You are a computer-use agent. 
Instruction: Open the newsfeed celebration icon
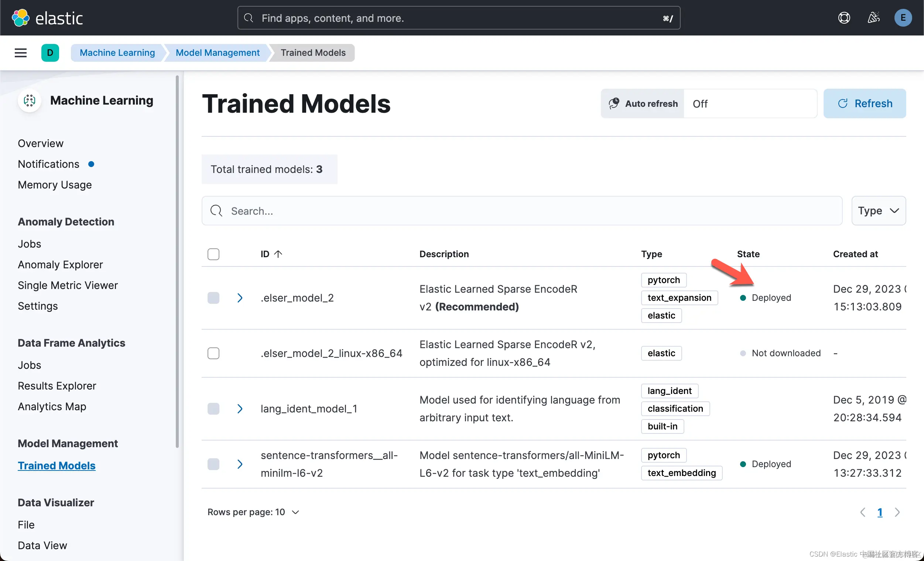pyautogui.click(x=873, y=18)
